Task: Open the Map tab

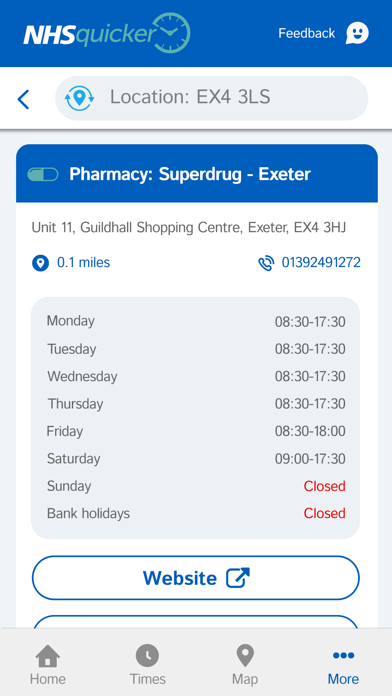Action: pyautogui.click(x=245, y=665)
